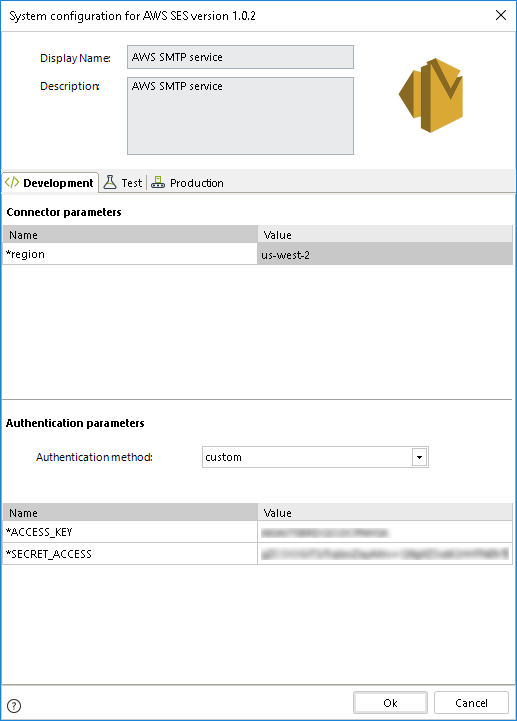Click the Development tab code icon

[12, 183]
